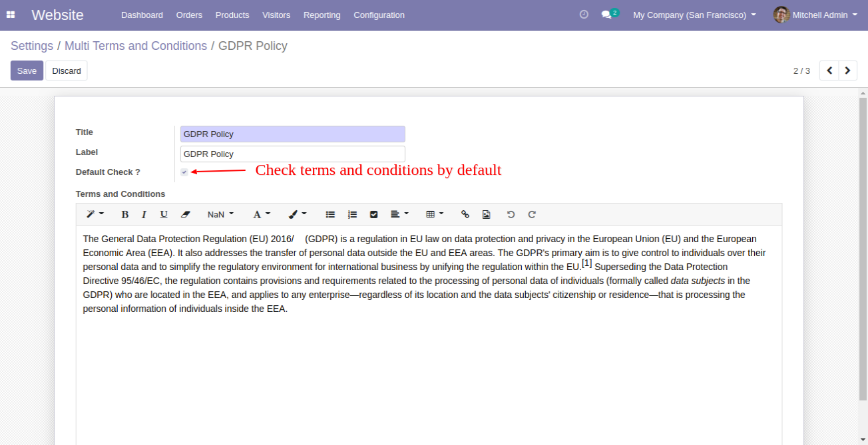
Task: Open the Configuration menu
Action: (x=379, y=15)
